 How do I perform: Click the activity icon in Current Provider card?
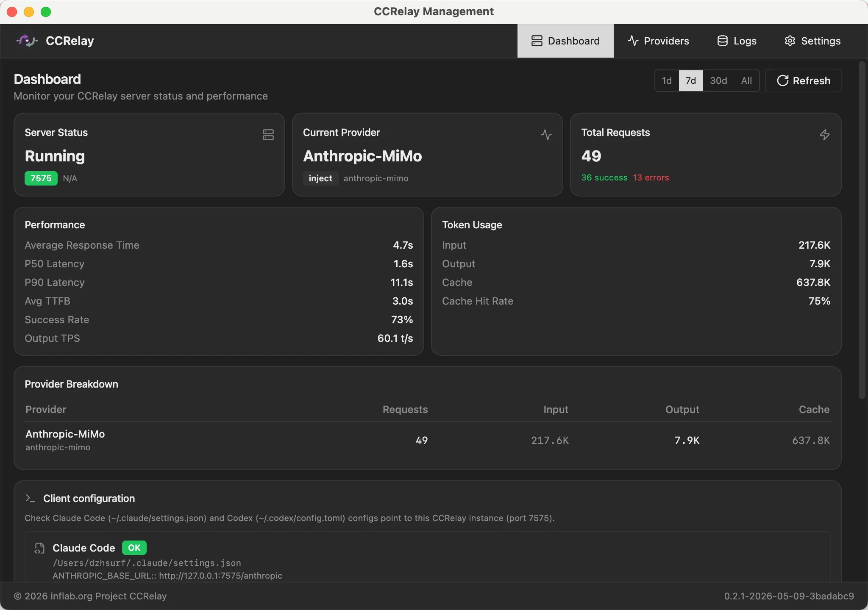point(546,135)
